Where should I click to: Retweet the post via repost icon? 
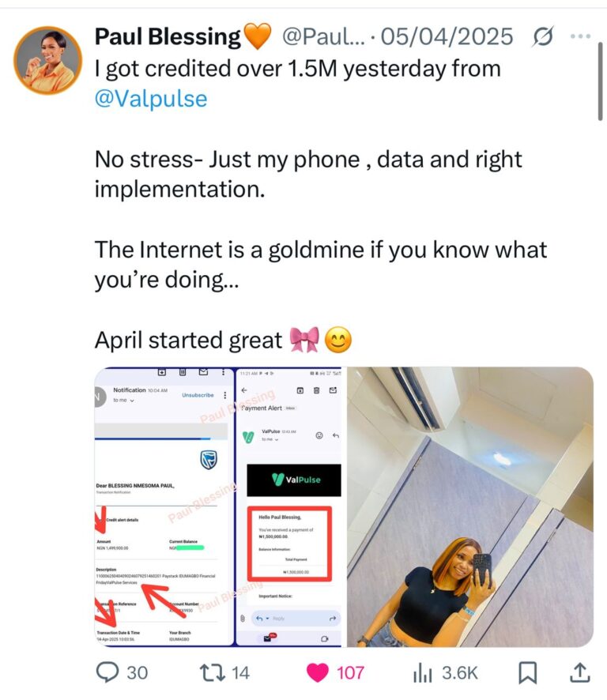(x=212, y=673)
